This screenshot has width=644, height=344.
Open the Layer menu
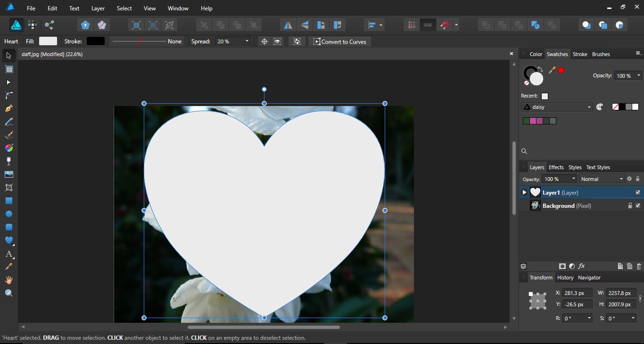point(98,8)
